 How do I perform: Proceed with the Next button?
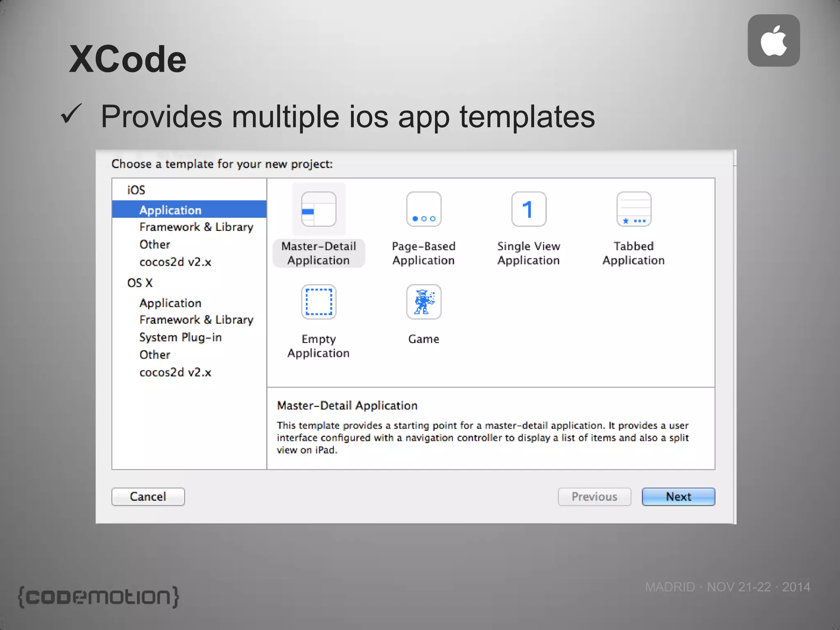click(678, 497)
